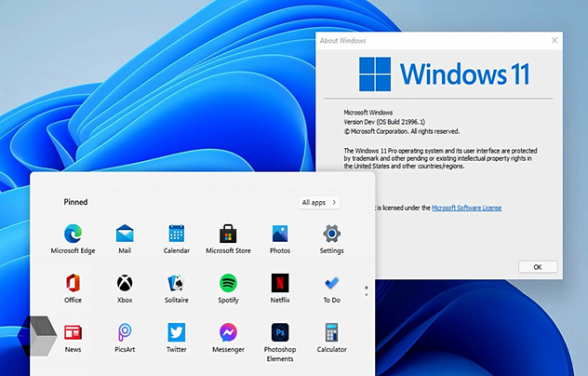
Task: Open the News app tile
Action: click(73, 332)
